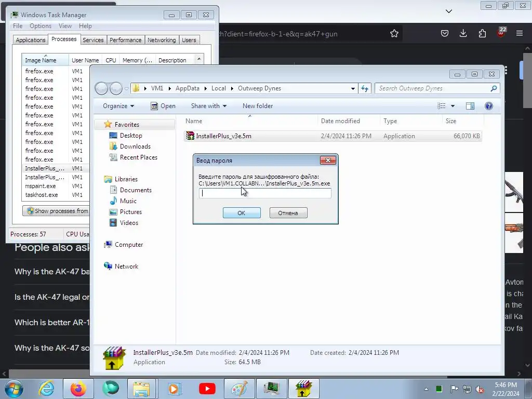Click the Explorer back navigation button

[x=101, y=88]
